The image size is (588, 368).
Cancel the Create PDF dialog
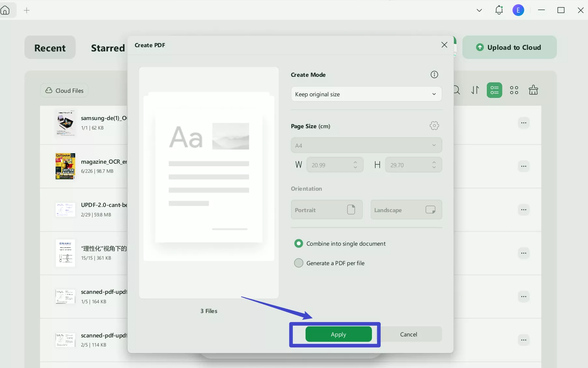tap(409, 334)
